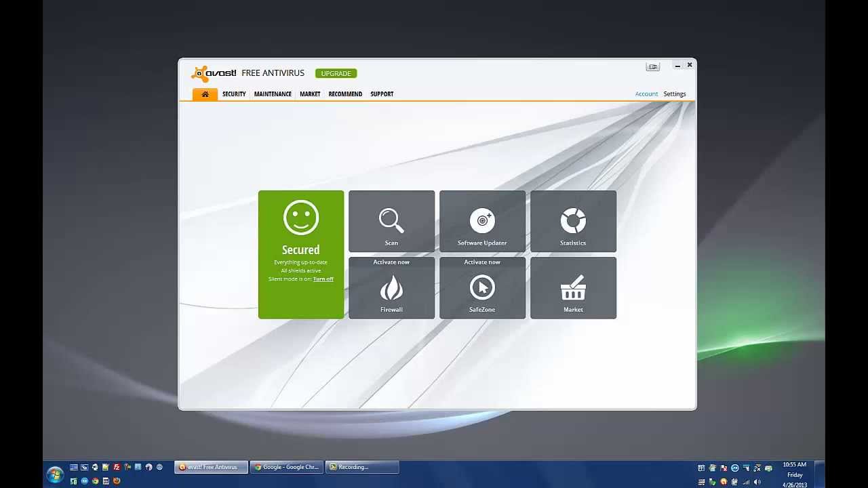
Task: Click the compact view icon in title bar
Action: coord(653,66)
